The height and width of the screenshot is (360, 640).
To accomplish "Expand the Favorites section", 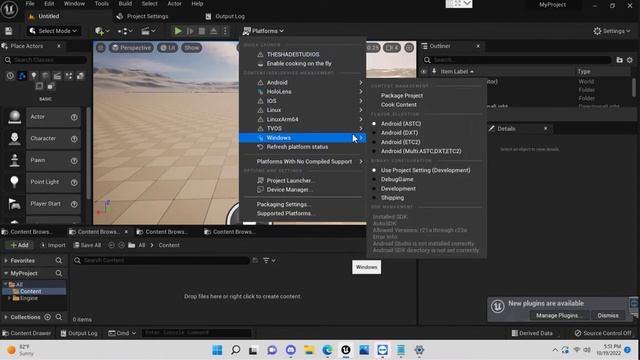I will coord(6,260).
